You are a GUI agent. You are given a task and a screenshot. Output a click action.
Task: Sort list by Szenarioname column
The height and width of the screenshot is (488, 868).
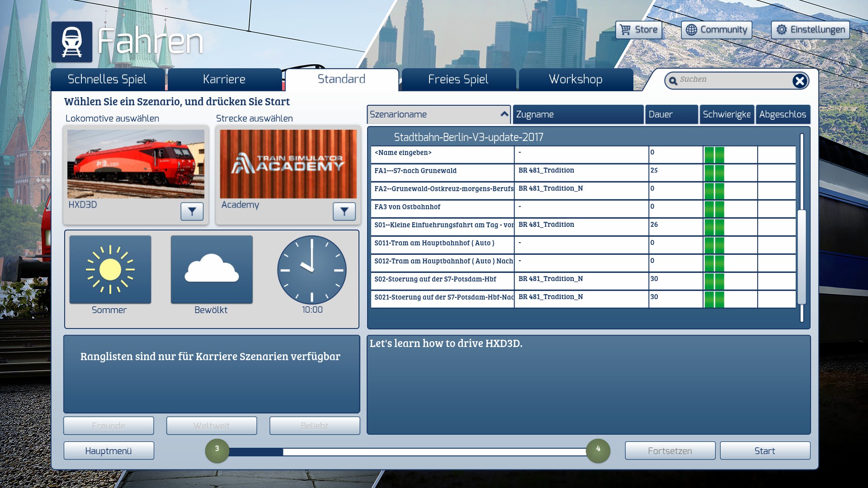[438, 114]
